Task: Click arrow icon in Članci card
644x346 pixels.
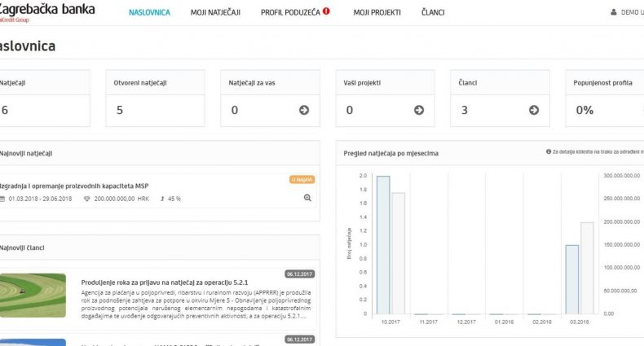Action: click(534, 110)
